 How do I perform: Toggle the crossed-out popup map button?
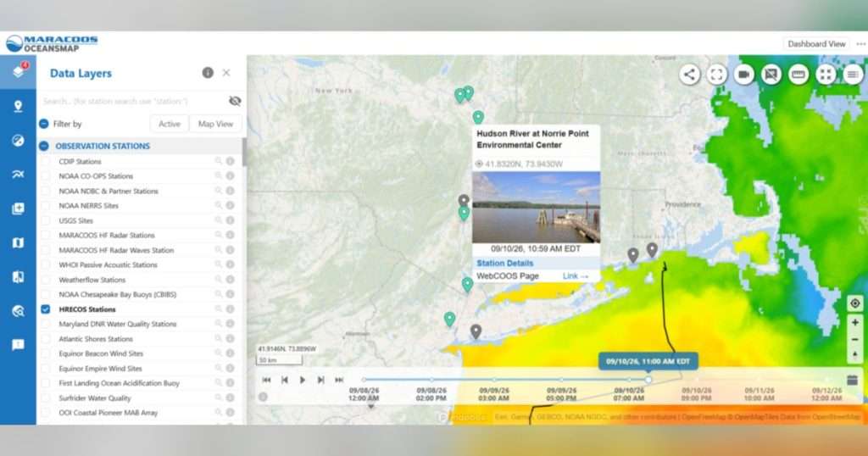(771, 75)
